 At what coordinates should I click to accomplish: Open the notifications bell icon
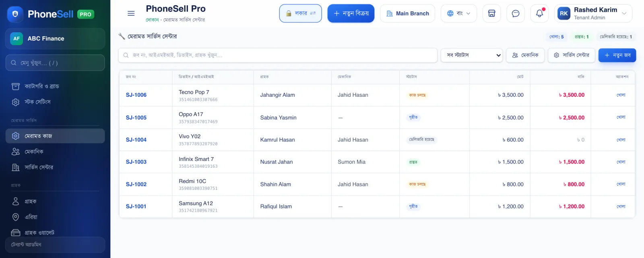[540, 13]
